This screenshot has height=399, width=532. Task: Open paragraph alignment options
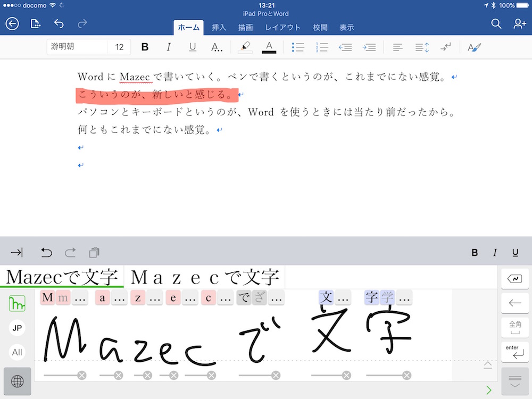397,47
